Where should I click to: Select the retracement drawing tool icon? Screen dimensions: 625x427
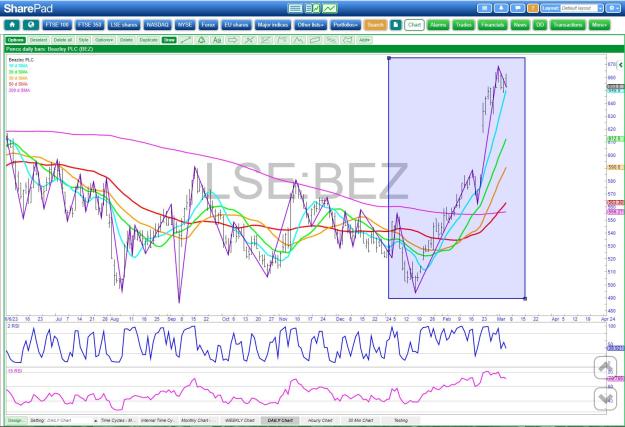pos(265,40)
